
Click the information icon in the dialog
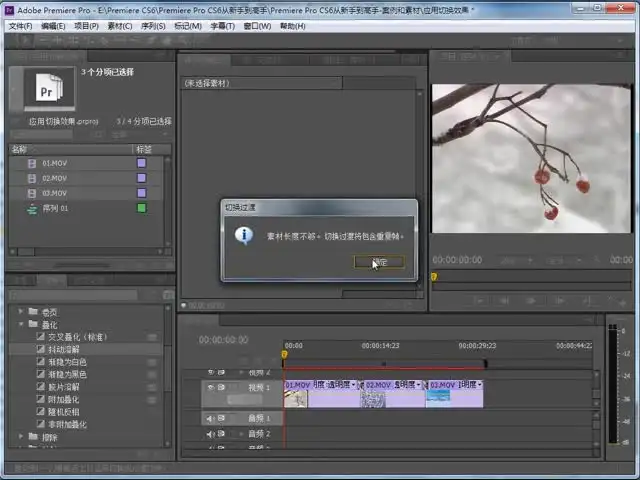coord(243,236)
